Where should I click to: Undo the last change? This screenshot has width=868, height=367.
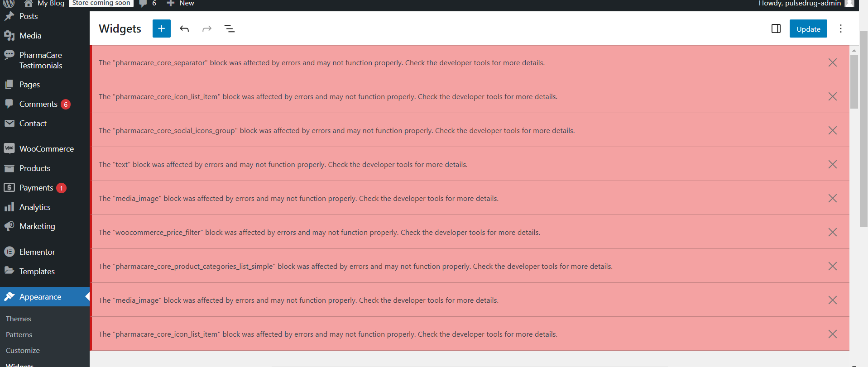click(x=184, y=29)
